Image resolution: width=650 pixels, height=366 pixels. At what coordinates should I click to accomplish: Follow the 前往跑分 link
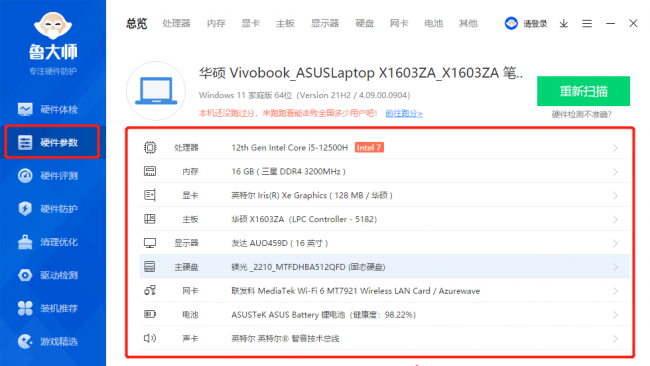[404, 113]
